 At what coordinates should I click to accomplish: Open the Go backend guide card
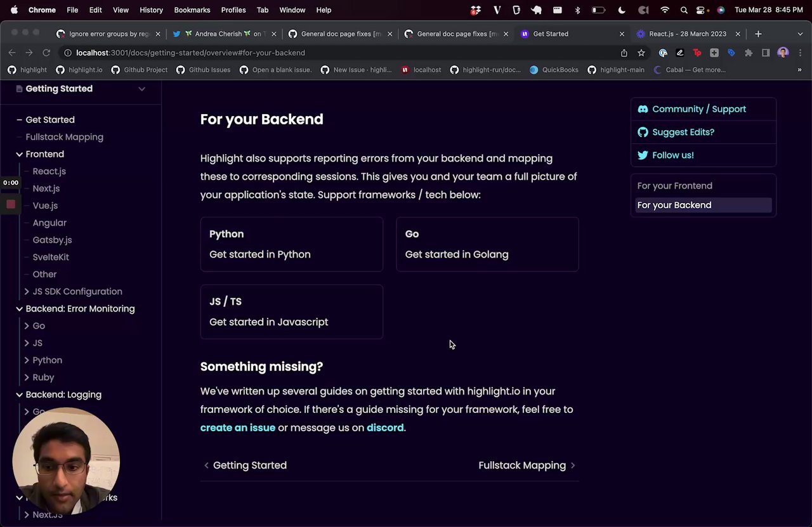(x=487, y=244)
